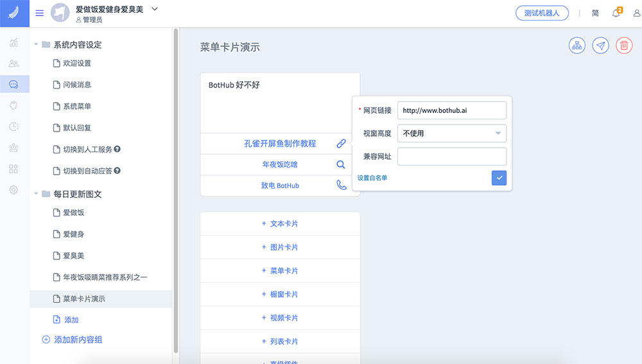
Task: Open the modules grid sidebar icon
Action: (13, 169)
